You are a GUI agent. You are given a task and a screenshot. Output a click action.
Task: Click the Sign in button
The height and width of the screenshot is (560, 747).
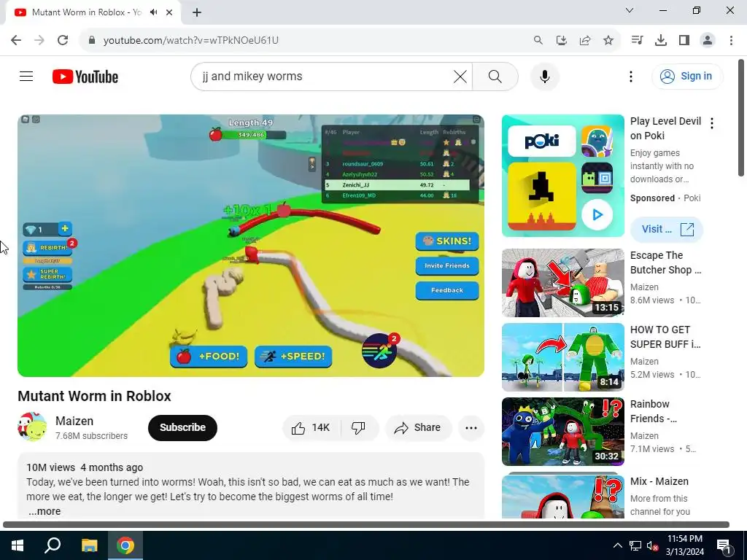(x=687, y=76)
